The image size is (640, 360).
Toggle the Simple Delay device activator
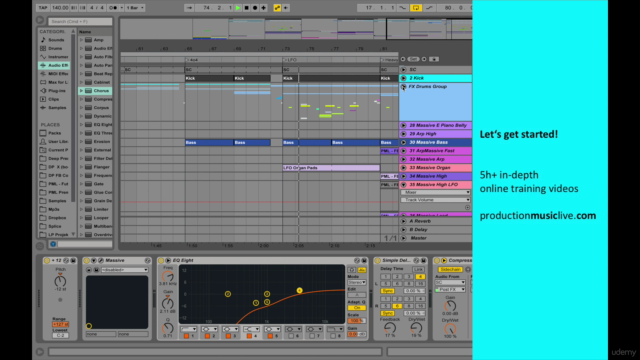378,260
